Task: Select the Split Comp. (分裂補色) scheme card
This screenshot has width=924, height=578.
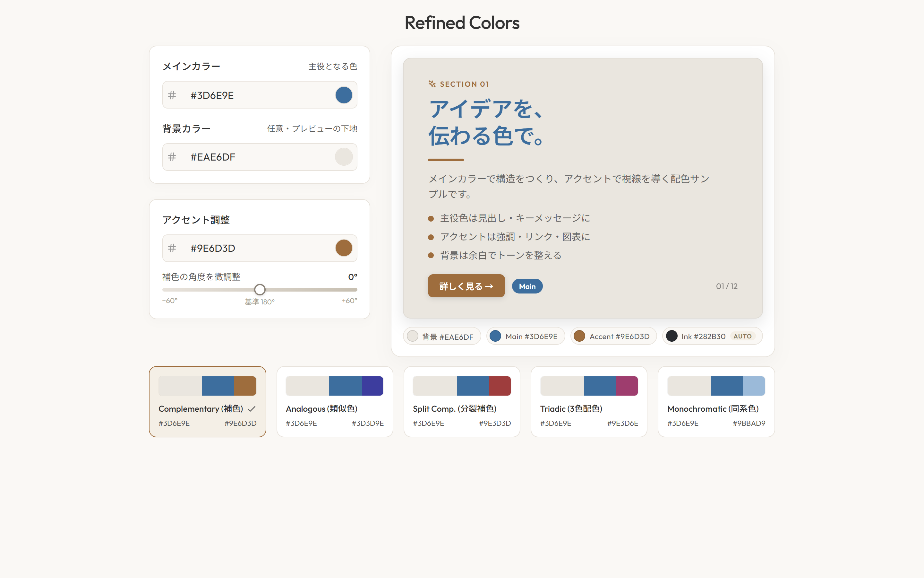Action: coord(462,401)
